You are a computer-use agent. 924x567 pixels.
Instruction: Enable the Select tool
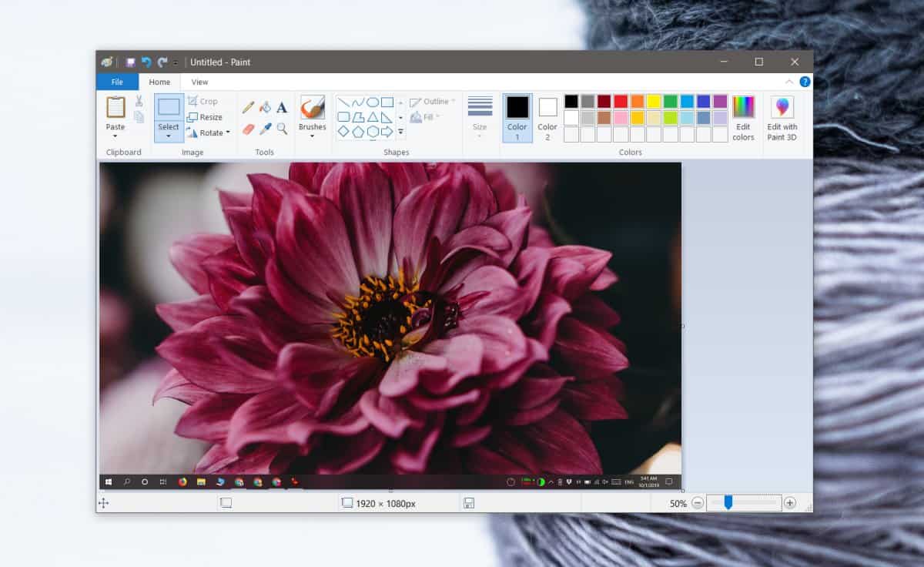coord(168,112)
